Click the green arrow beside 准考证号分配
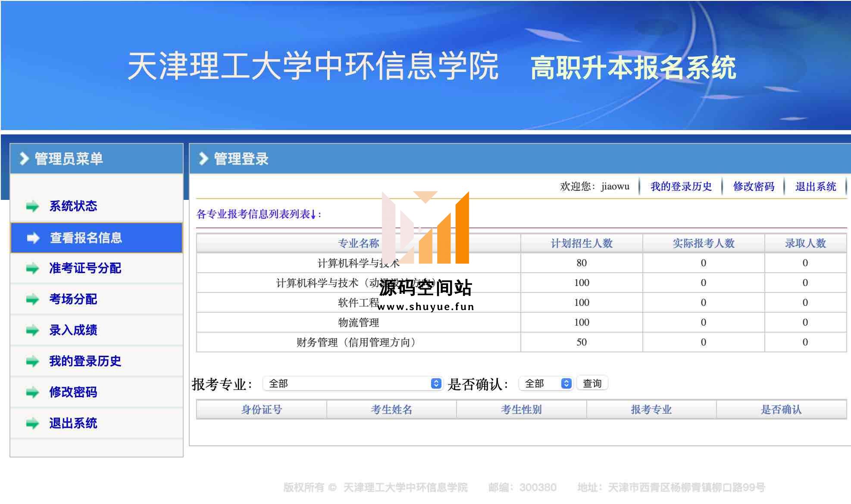Image resolution: width=851 pixels, height=504 pixels. 32,268
